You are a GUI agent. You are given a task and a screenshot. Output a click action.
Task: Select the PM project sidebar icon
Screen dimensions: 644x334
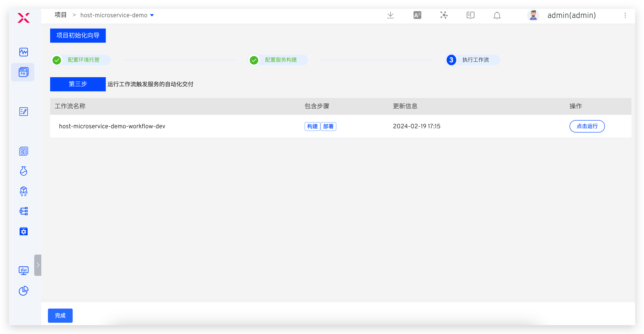point(23,72)
